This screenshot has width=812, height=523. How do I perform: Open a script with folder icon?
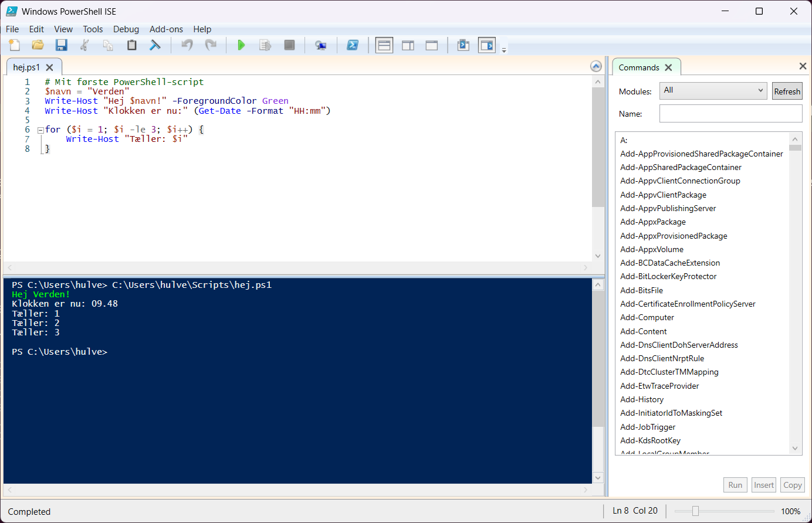[x=38, y=45]
